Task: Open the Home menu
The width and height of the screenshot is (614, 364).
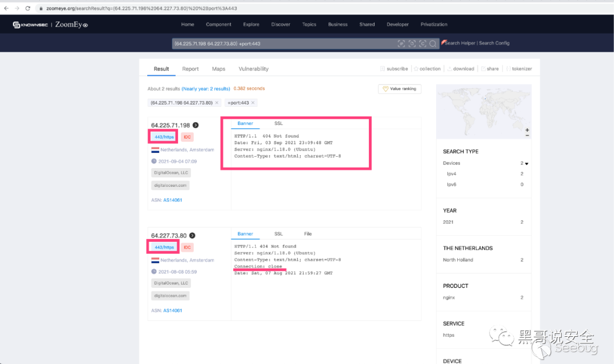Action: point(188,24)
